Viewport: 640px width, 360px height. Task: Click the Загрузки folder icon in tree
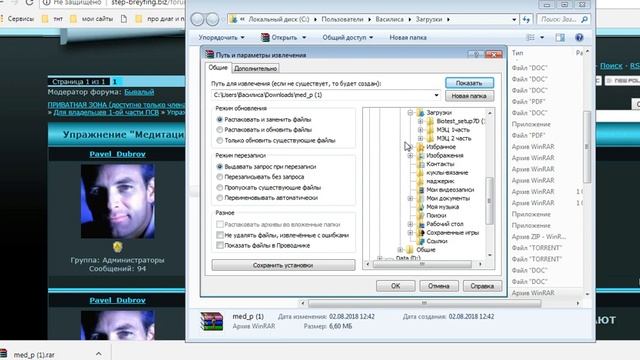[x=420, y=113]
